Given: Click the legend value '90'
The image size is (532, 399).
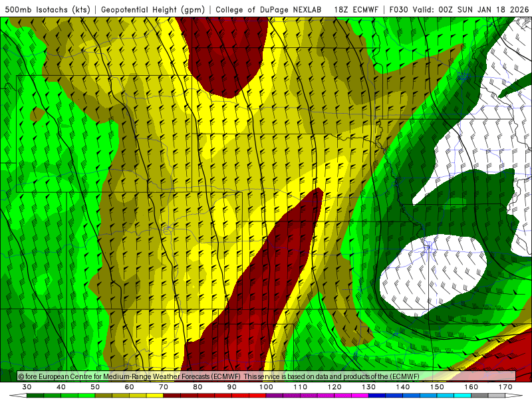Looking at the screenshot, I should coord(232,387).
